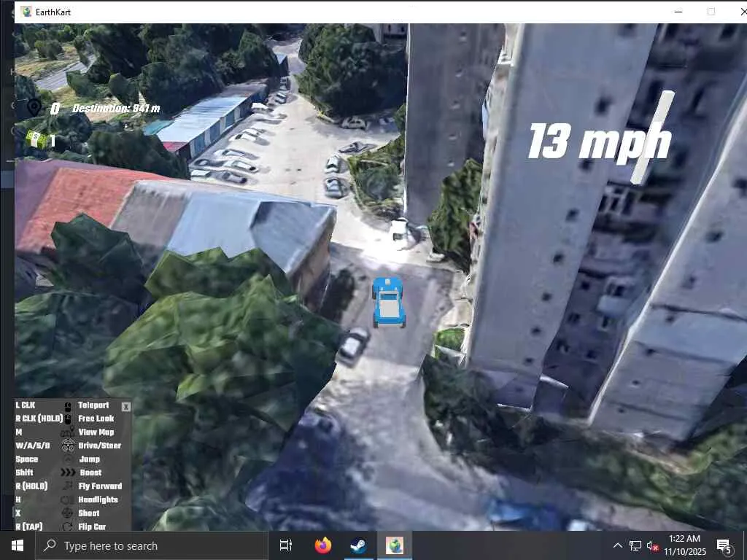The height and width of the screenshot is (560, 747).
Task: Open the network status tray icon
Action: pos(635,545)
